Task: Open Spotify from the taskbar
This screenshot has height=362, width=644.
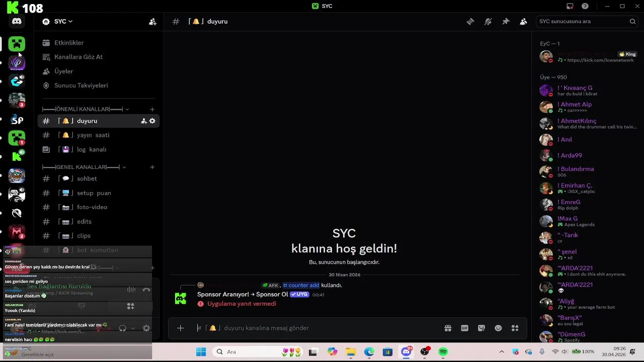Action: (x=443, y=352)
